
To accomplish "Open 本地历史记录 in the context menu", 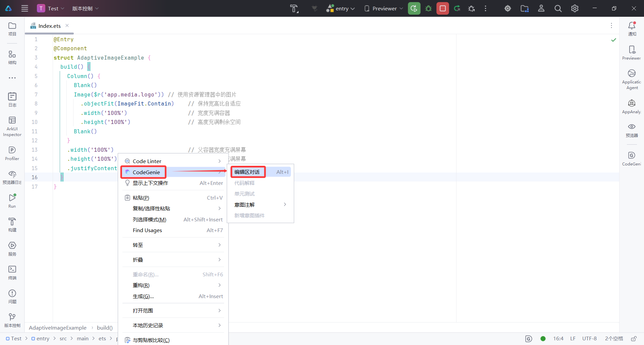I will click(x=173, y=325).
